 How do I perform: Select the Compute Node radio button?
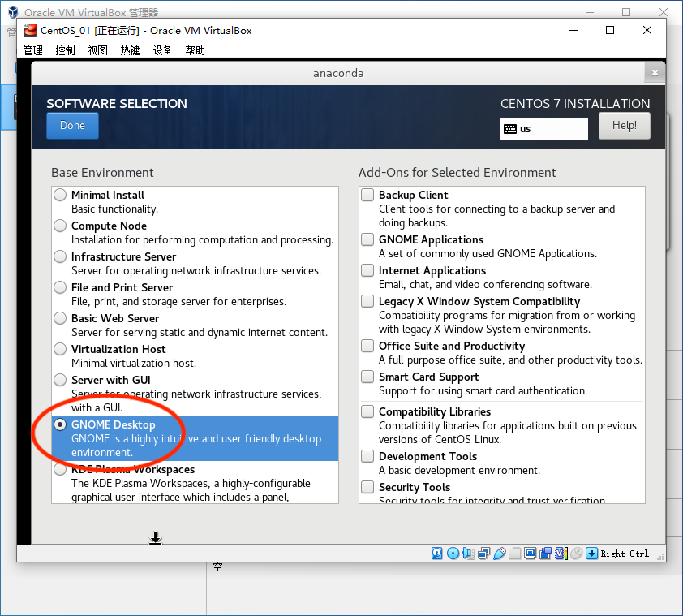[x=60, y=226]
